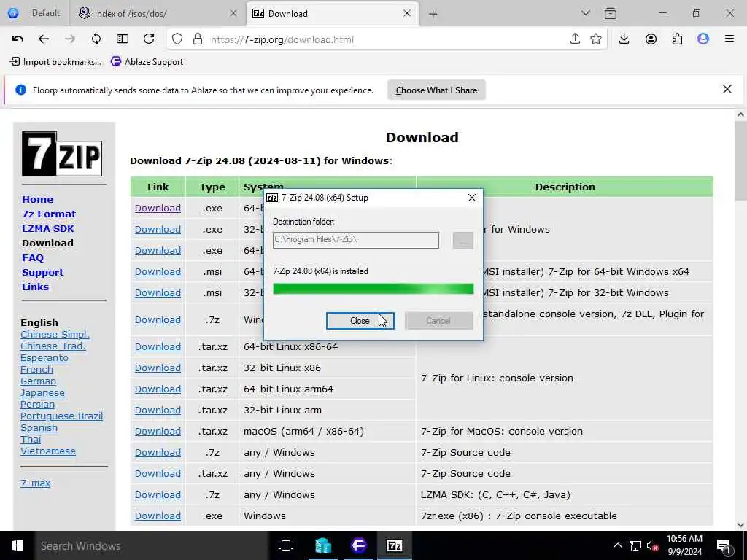Bookmark this page with star icon

pyautogui.click(x=596, y=39)
